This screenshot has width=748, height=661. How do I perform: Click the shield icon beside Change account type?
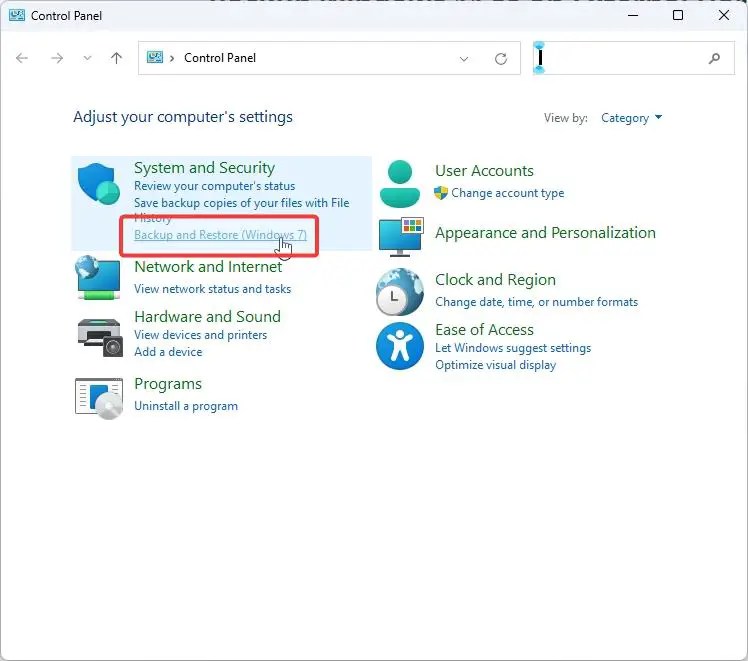pos(441,193)
